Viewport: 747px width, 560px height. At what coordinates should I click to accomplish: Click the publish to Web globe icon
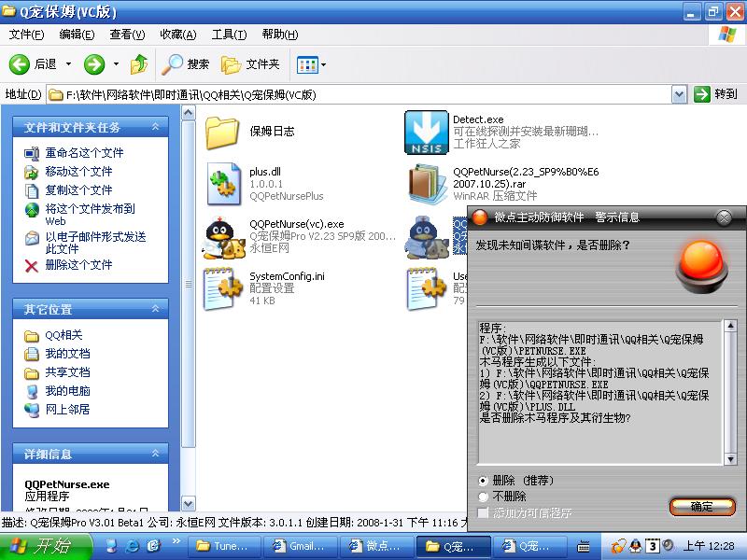point(32,210)
